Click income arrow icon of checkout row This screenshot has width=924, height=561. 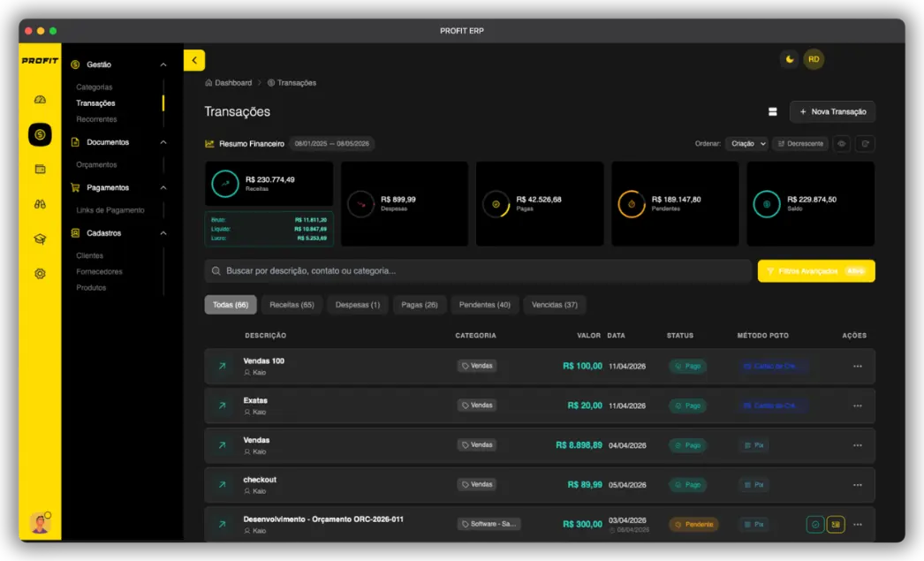pos(222,484)
